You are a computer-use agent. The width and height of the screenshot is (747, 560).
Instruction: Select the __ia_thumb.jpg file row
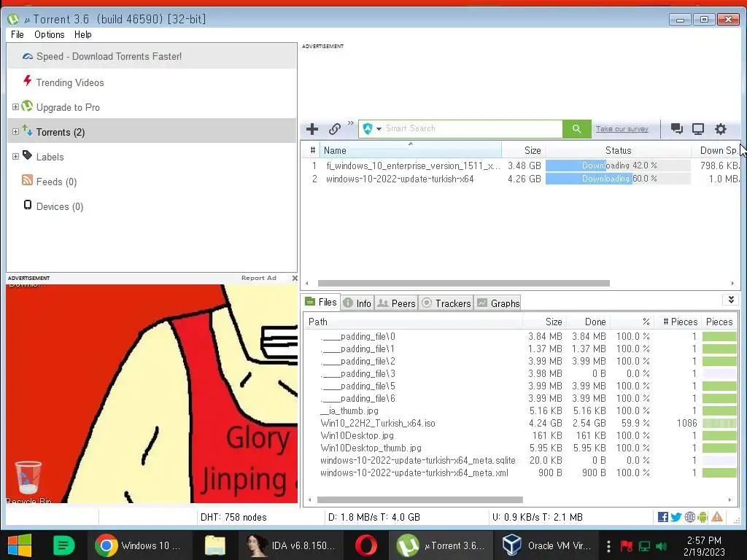coord(520,411)
